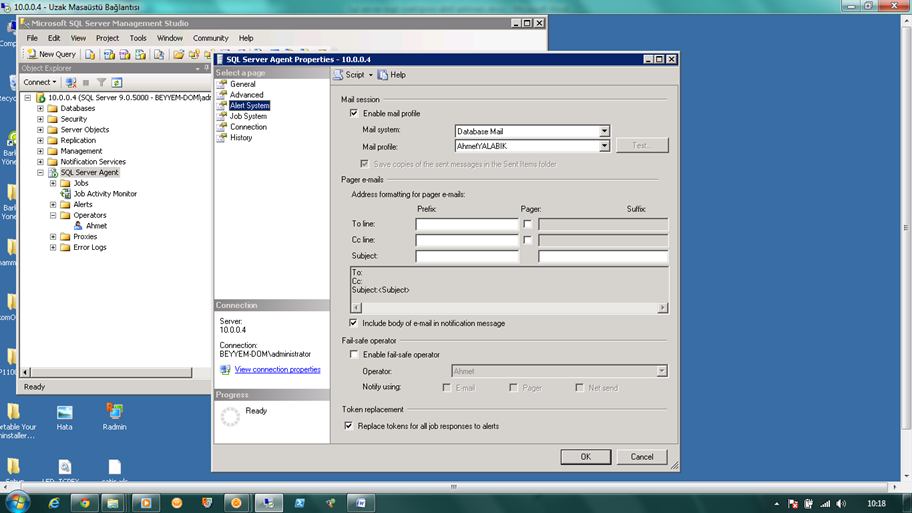
Task: Open the Tools menu
Action: click(138, 38)
